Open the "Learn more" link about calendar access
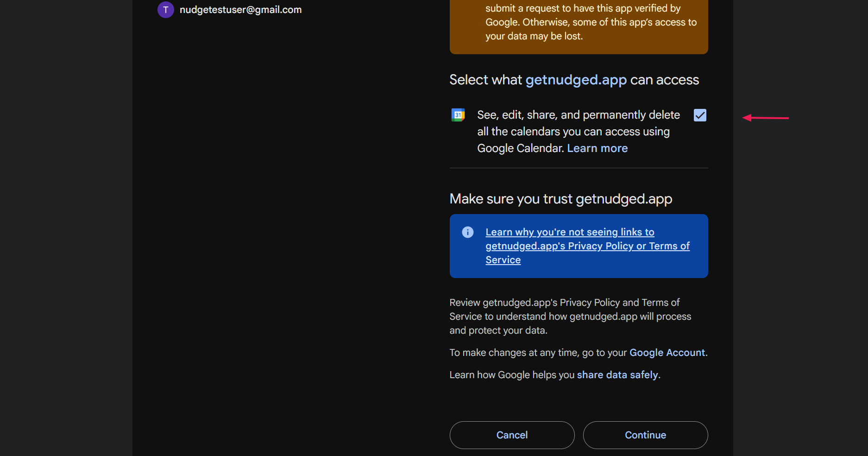This screenshot has width=868, height=456. point(597,148)
